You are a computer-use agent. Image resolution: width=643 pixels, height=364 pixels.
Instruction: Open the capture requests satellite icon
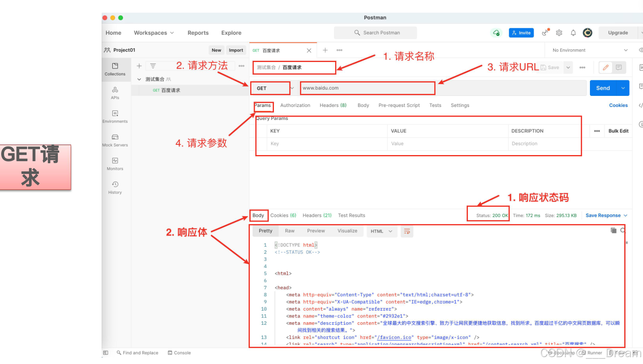coord(545,33)
